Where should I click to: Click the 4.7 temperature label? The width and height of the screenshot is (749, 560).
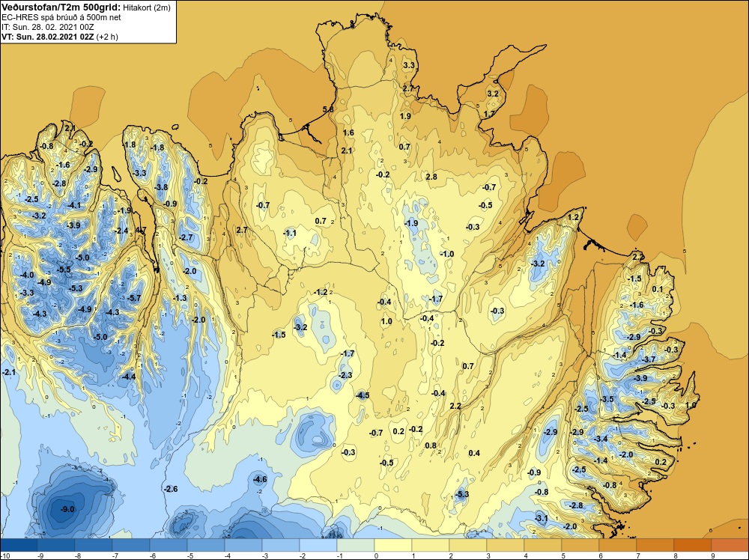click(141, 230)
